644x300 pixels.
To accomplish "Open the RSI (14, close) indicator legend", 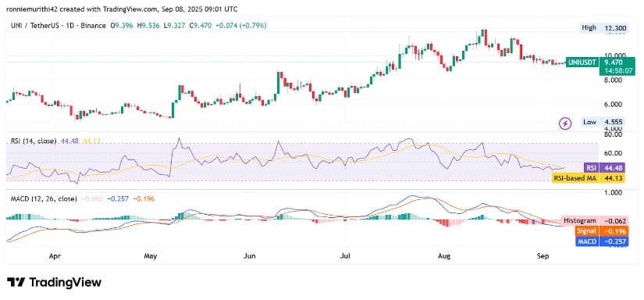I will 34,141.
